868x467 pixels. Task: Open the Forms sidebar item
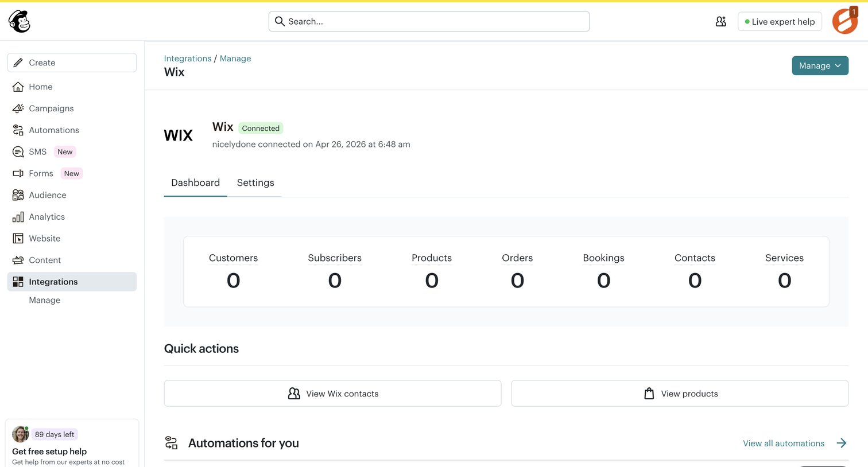pos(72,173)
